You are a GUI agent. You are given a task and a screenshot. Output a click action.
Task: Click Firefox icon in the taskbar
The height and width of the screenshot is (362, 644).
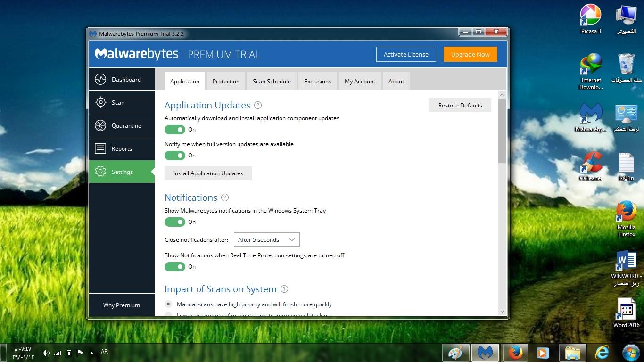coord(515,352)
